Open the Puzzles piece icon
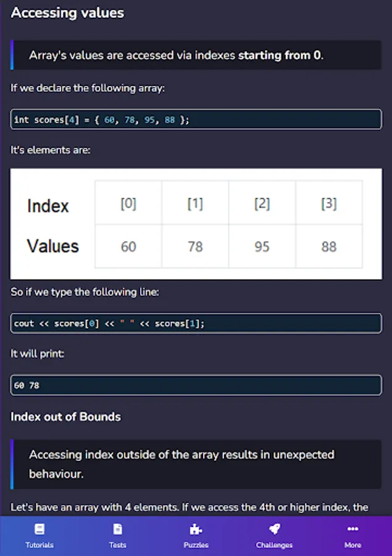The image size is (392, 556). coord(196,529)
